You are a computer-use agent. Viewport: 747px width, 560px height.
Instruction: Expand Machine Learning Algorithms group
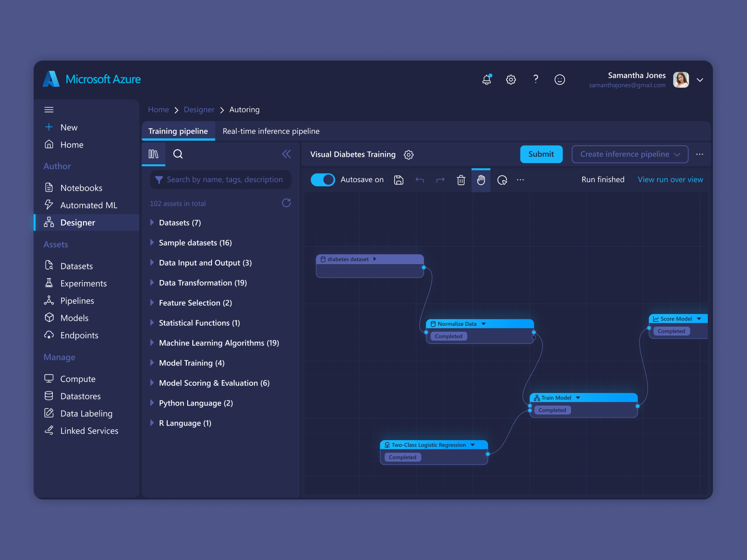(152, 343)
